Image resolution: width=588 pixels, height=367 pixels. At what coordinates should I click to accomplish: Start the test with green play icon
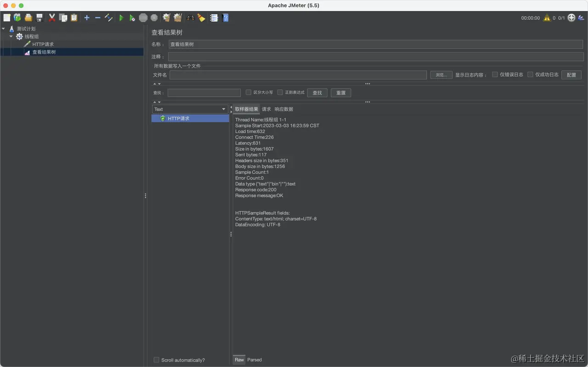(121, 18)
